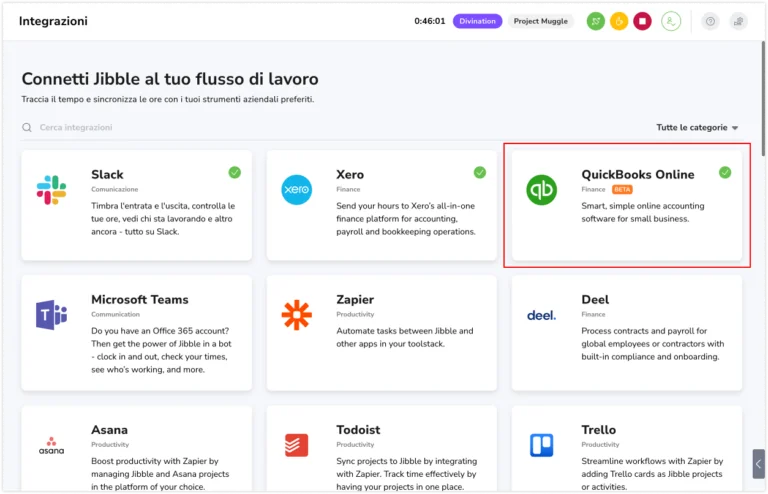This screenshot has width=768, height=494.
Task: Click the Xero description text
Action: click(406, 219)
